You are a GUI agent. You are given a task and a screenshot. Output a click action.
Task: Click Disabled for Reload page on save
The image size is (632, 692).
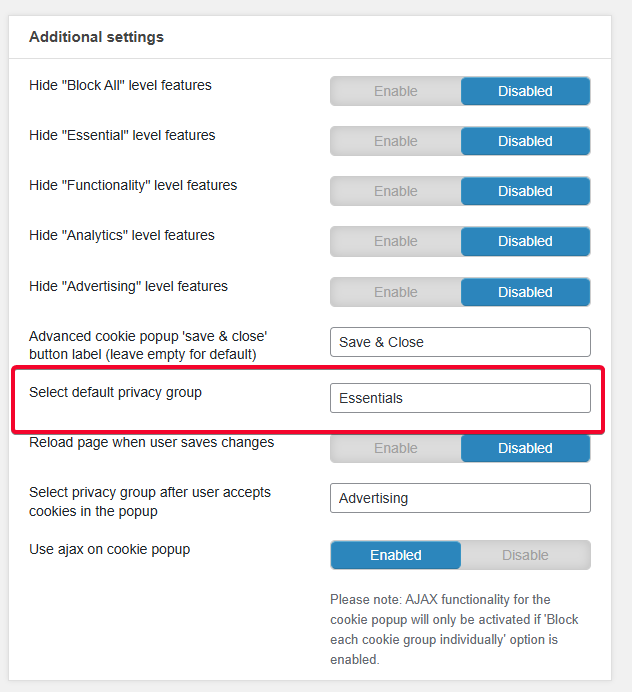[x=525, y=448]
